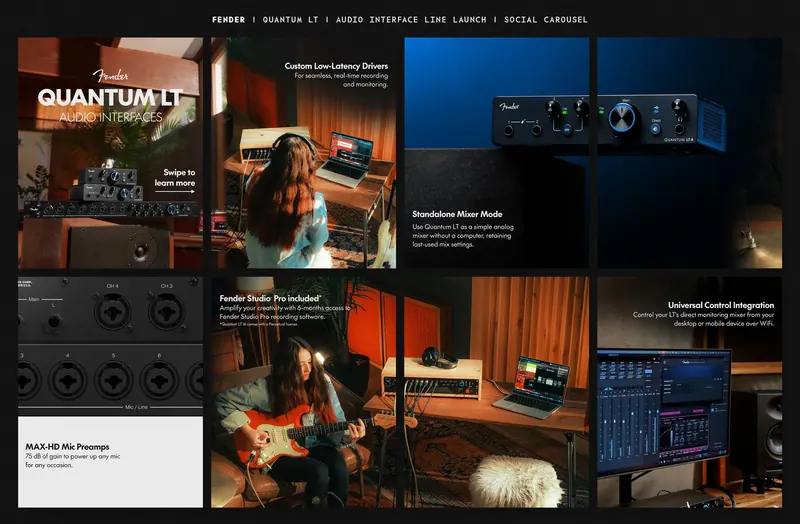Click the CH 3 combo input jack
The image size is (800, 524).
167,311
